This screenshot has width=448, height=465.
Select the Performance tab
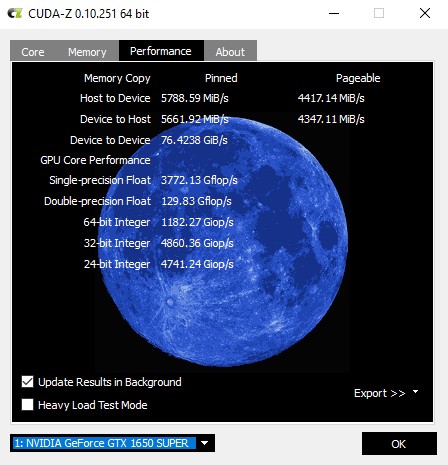tap(161, 51)
